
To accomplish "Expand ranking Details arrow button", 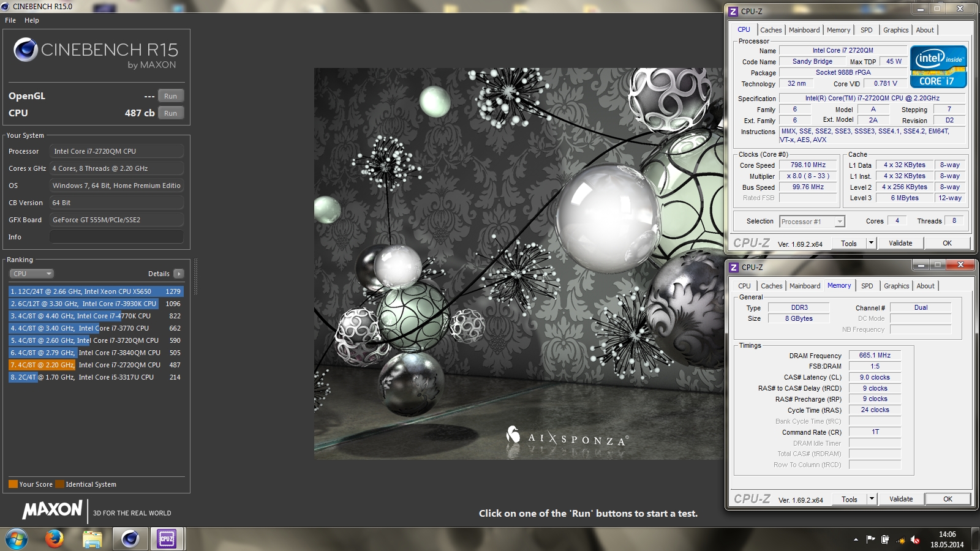I will pos(179,274).
